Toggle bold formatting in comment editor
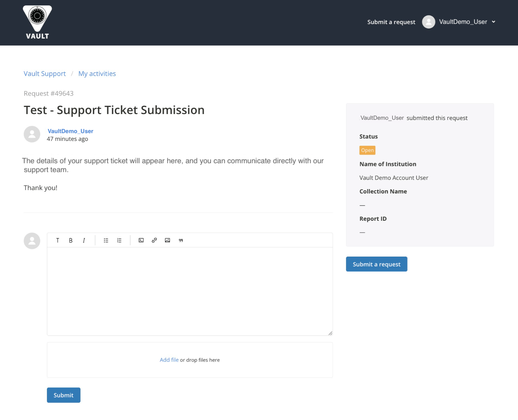 point(71,240)
